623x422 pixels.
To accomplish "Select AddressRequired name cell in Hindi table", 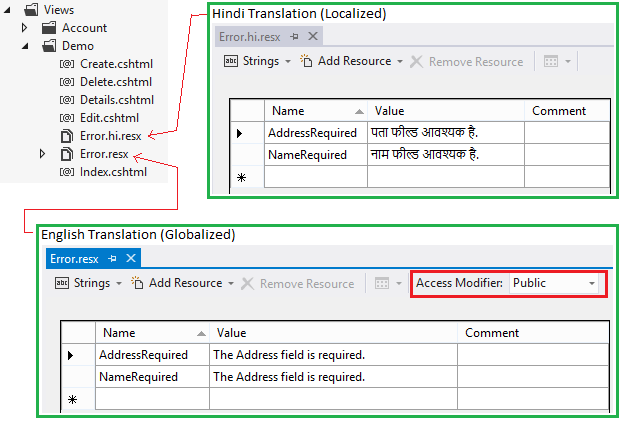I will point(316,133).
